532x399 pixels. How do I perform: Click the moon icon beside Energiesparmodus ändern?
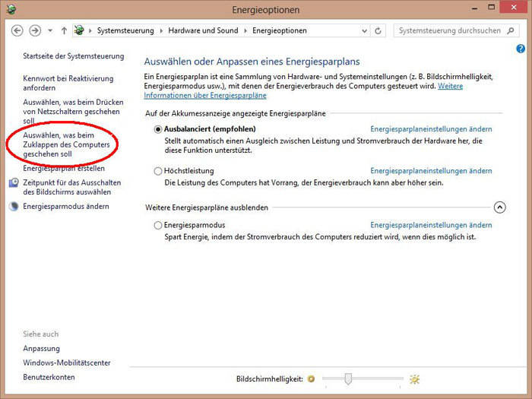click(x=14, y=206)
